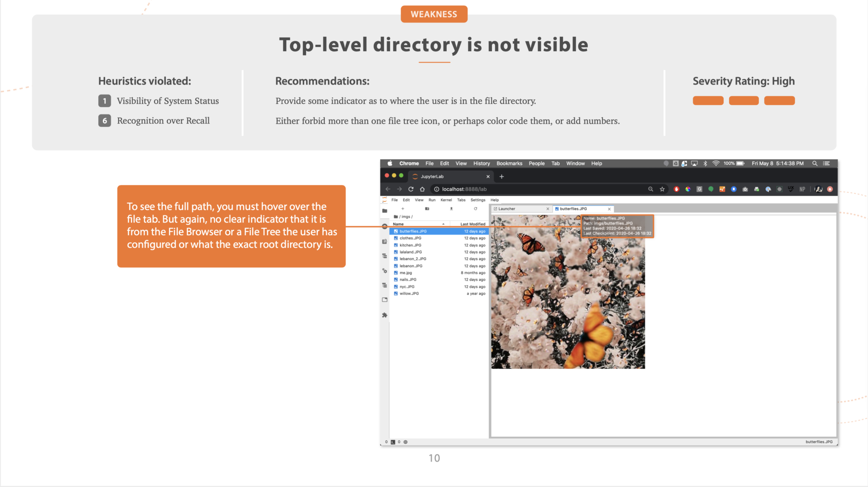Refresh the file list with the refresh icon
Image resolution: width=868 pixels, height=487 pixels.
coord(476,208)
